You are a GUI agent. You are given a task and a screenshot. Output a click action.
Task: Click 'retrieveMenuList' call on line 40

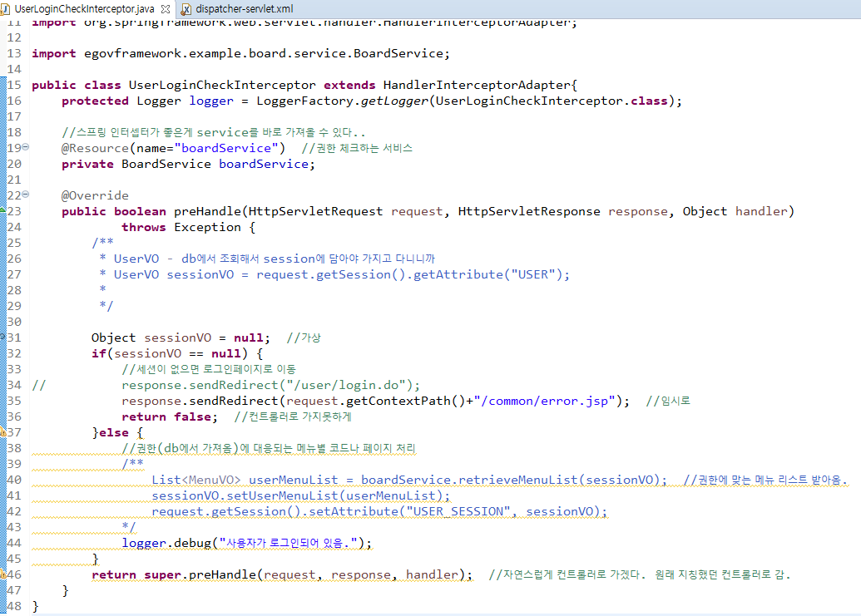point(518,480)
